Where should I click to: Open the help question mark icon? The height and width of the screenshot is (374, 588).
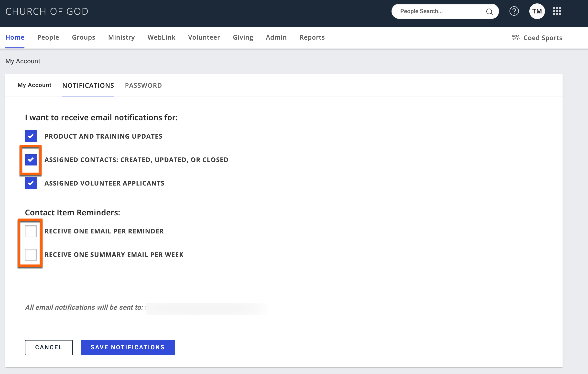coord(514,11)
